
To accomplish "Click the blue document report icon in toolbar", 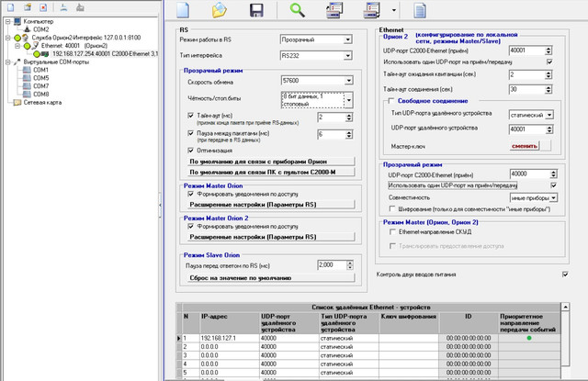I will (x=420, y=10).
